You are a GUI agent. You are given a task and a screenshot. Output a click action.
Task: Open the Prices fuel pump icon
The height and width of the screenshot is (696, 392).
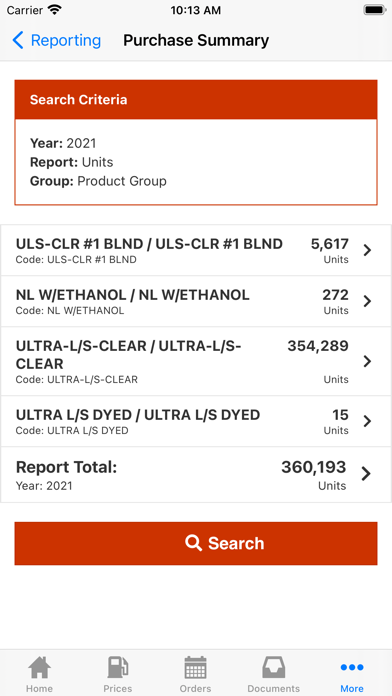[118, 667]
